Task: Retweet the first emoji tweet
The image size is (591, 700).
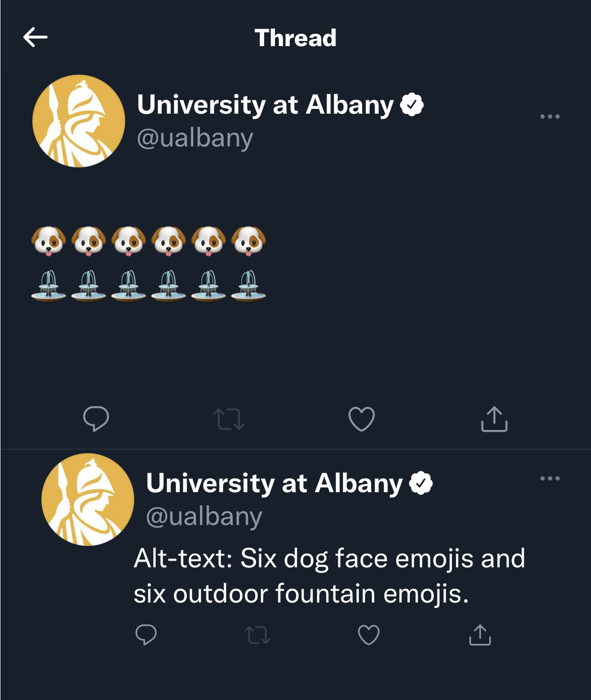Action: pyautogui.click(x=229, y=419)
